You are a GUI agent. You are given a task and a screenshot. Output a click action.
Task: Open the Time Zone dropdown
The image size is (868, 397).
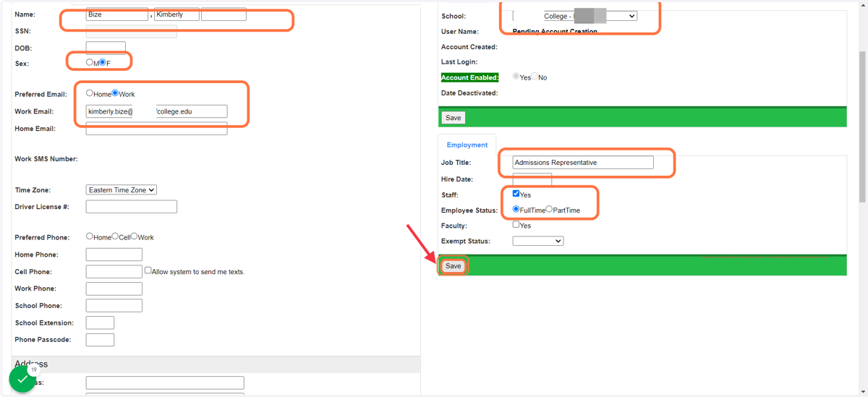(122, 190)
